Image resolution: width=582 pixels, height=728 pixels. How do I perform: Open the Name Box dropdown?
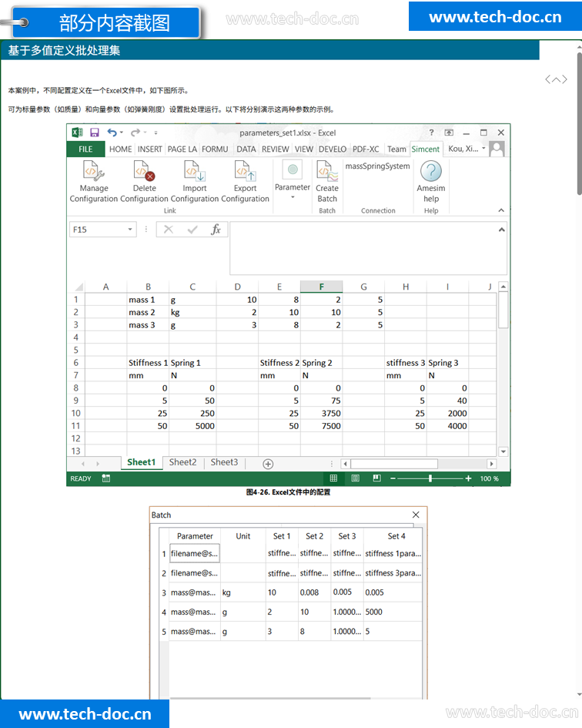130,230
